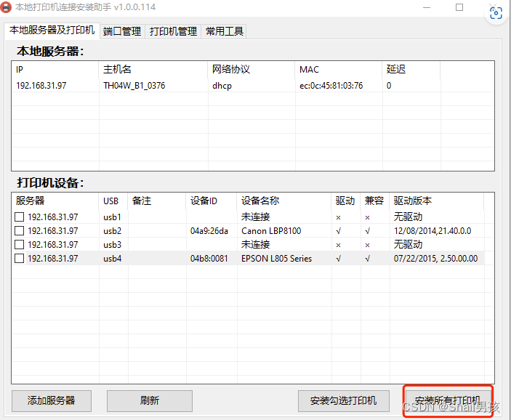Switch to the 本地服务器及打印机 tab

52,31
